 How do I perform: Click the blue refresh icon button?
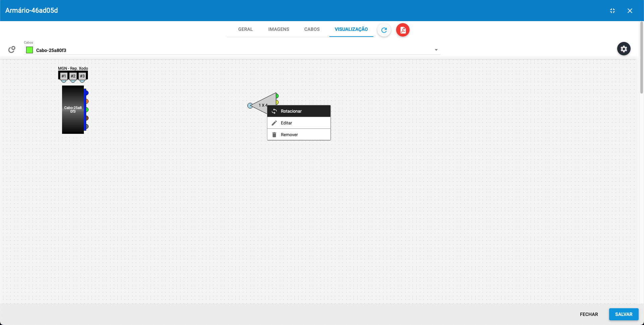pos(384,30)
